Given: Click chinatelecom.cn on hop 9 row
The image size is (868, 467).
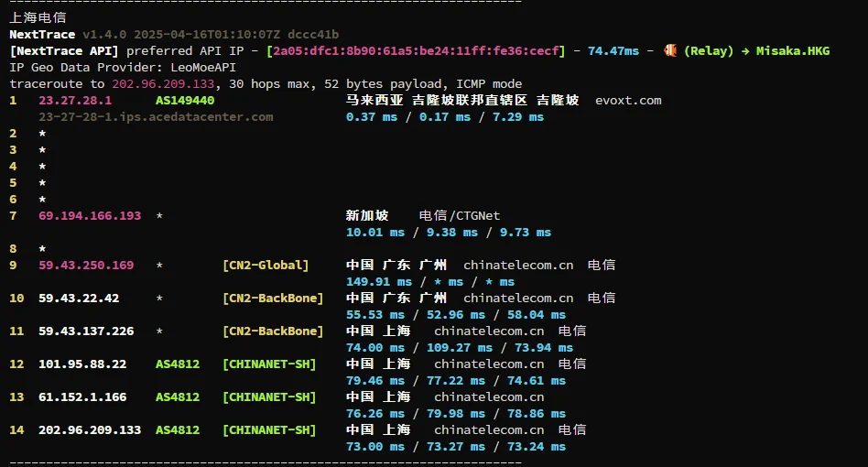Looking at the screenshot, I should coord(518,265).
